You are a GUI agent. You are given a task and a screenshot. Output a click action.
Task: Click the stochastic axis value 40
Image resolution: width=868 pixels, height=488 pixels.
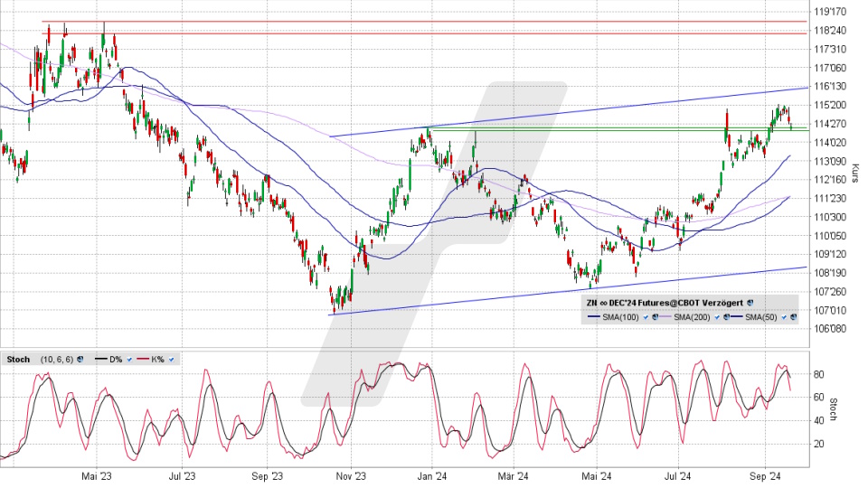[819, 420]
